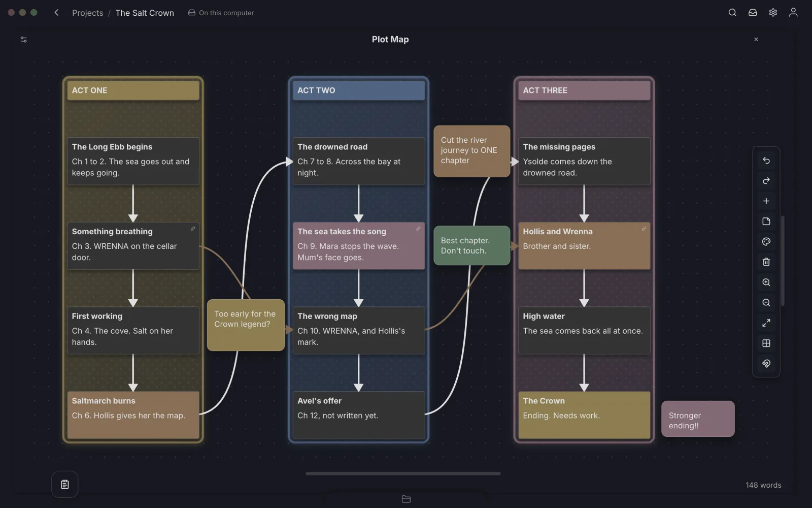Viewport: 812px width, 508px height.
Task: Open the color palette tool
Action: pyautogui.click(x=766, y=242)
